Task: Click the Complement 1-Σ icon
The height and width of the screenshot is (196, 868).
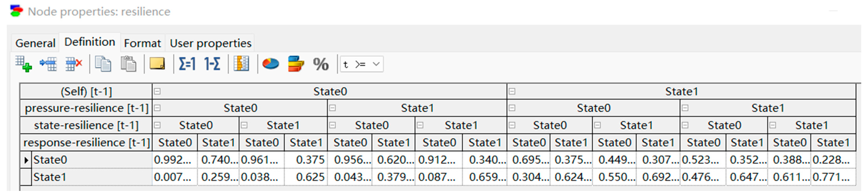Action: pos(212,64)
